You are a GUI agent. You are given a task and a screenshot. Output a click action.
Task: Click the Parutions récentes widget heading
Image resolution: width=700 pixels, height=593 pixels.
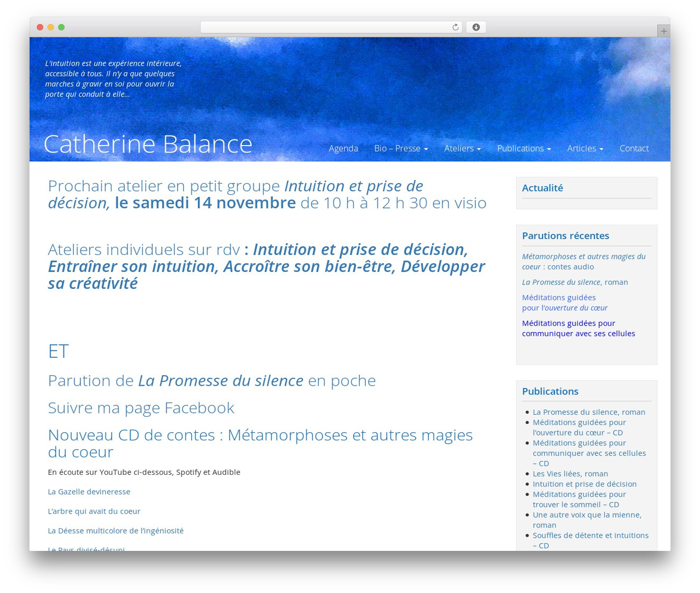click(x=565, y=236)
